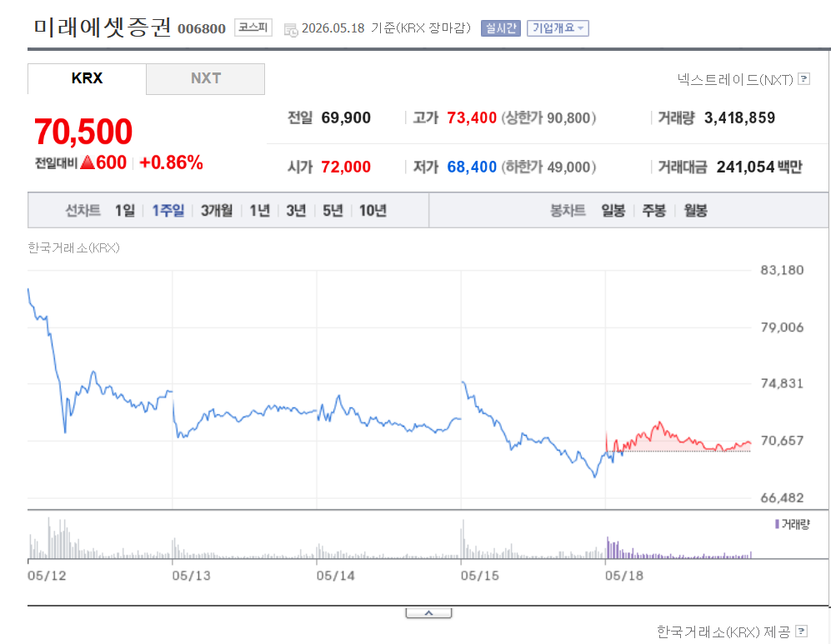This screenshot has height=644, width=831.
Task: Click the 05/13 date axis label
Action: (192, 576)
